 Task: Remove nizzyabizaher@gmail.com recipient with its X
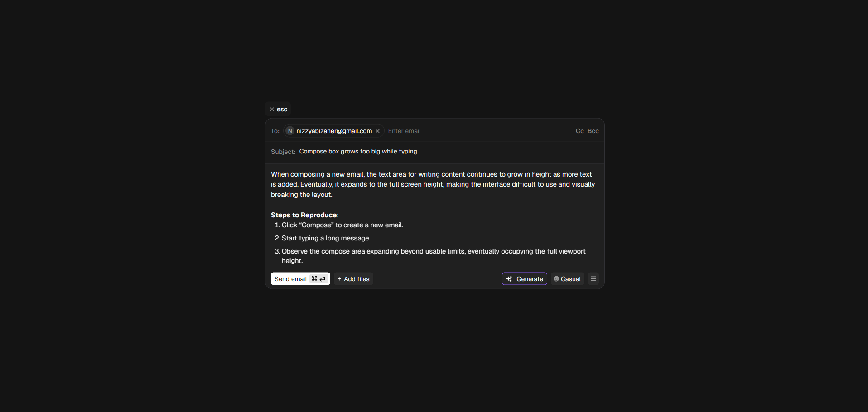point(377,131)
